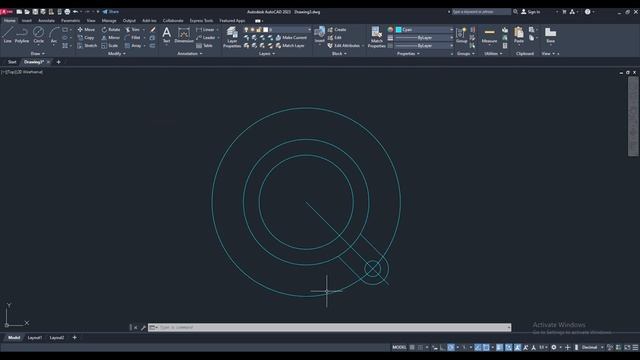Toggle object snap tracking in status bar
The width and height of the screenshot is (640, 360).
(x=478, y=347)
